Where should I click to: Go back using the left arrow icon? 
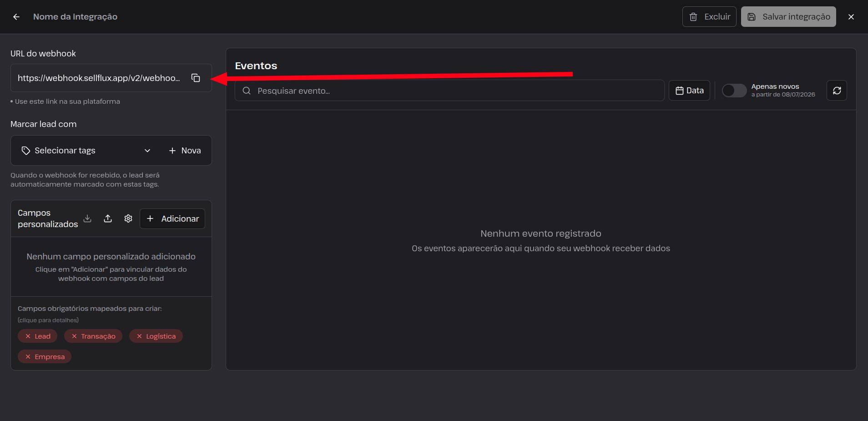click(x=16, y=17)
